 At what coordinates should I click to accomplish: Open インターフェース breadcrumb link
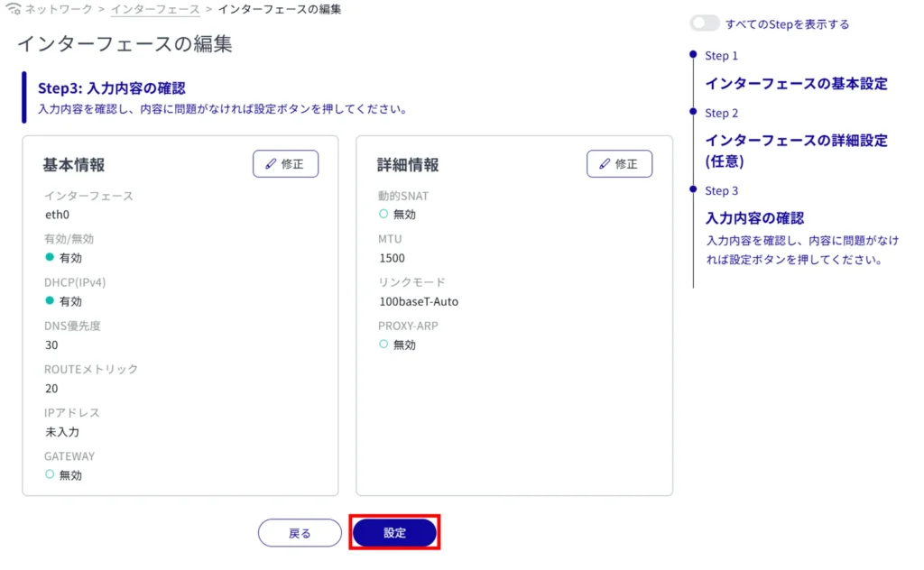pyautogui.click(x=154, y=9)
